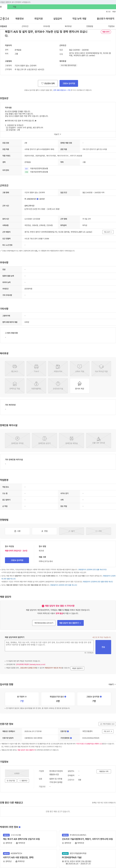The width and height of the screenshot is (116, 868).
Task: Click info icon beside 인증기관 label
Action: [68, 731]
